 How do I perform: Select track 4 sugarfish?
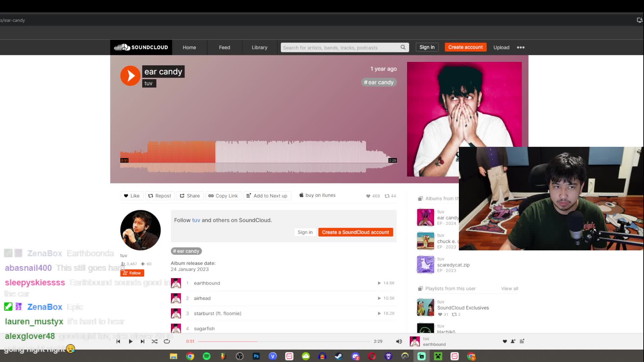pos(204,328)
